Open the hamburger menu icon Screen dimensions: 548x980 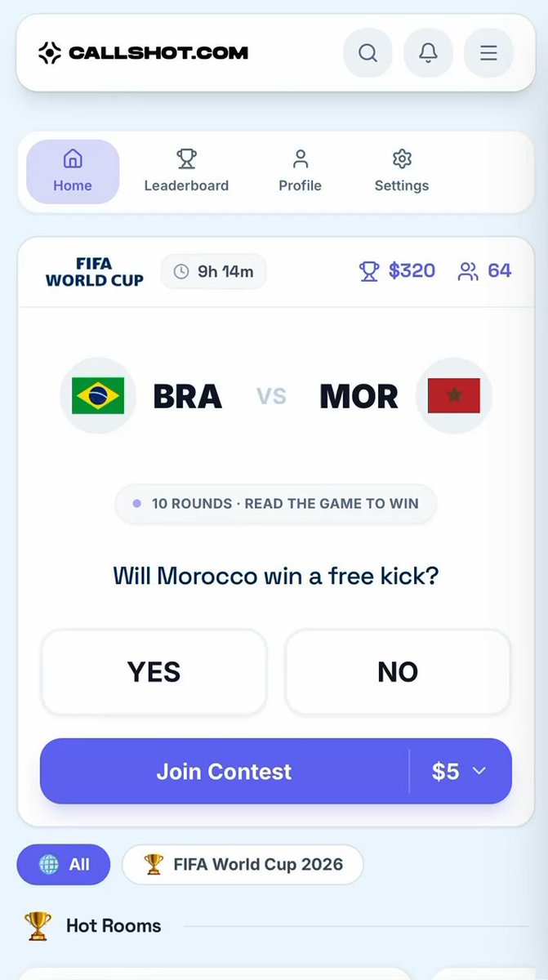tap(488, 53)
